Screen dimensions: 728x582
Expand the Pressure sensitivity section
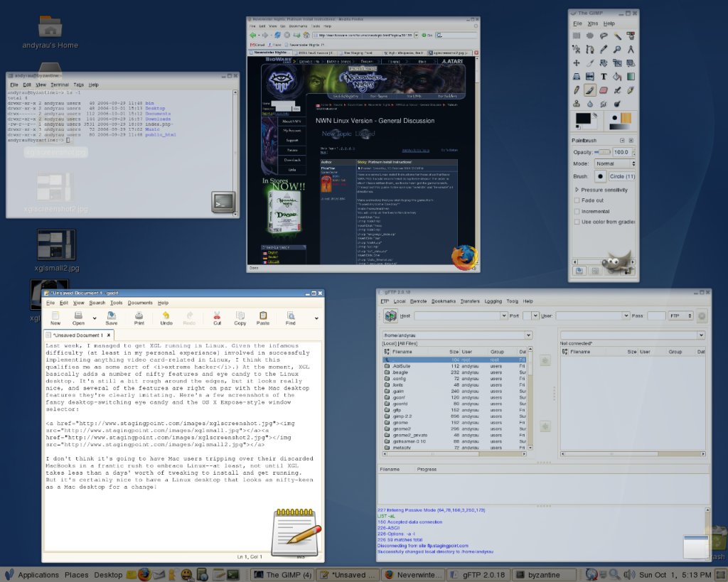click(577, 190)
